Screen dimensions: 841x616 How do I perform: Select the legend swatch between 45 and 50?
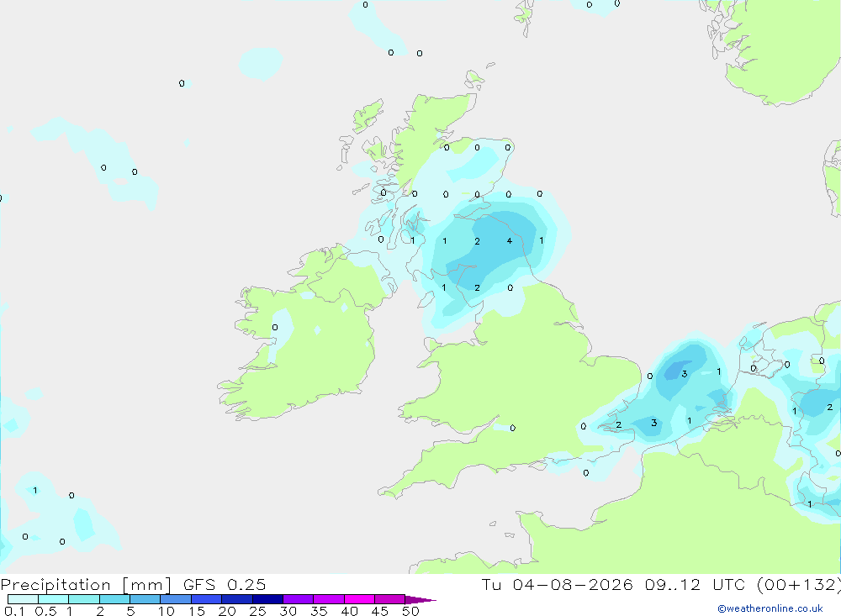[389, 599]
